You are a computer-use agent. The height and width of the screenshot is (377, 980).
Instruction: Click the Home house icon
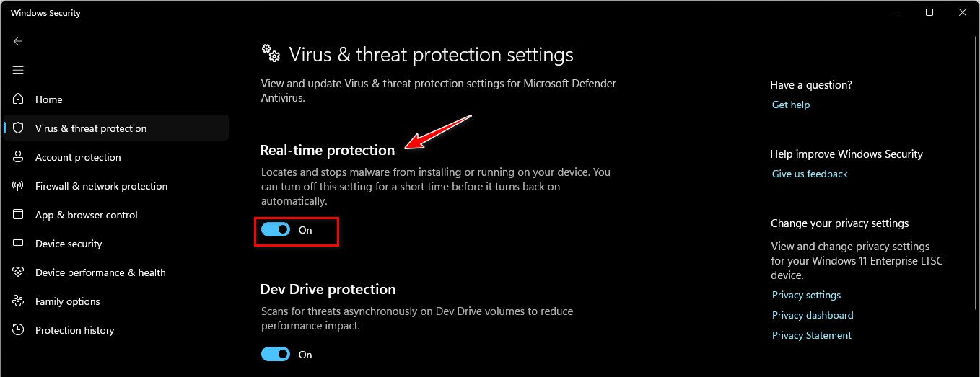19,99
